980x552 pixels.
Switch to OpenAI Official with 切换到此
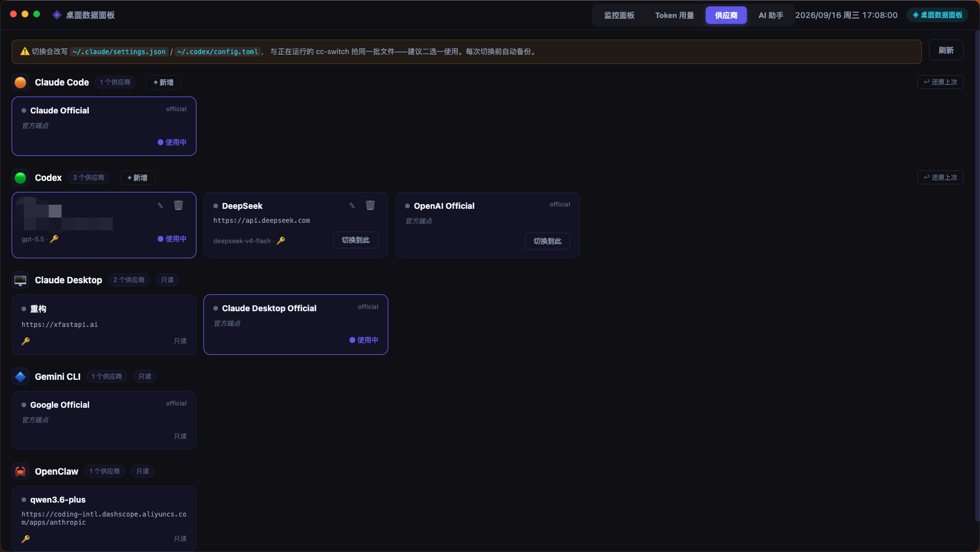548,241
